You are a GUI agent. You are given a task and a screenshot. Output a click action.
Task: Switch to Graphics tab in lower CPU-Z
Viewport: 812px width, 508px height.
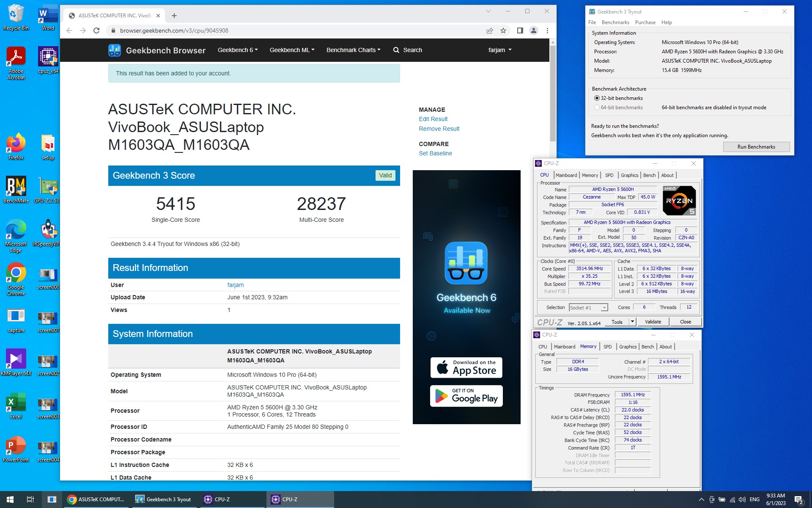click(x=628, y=347)
